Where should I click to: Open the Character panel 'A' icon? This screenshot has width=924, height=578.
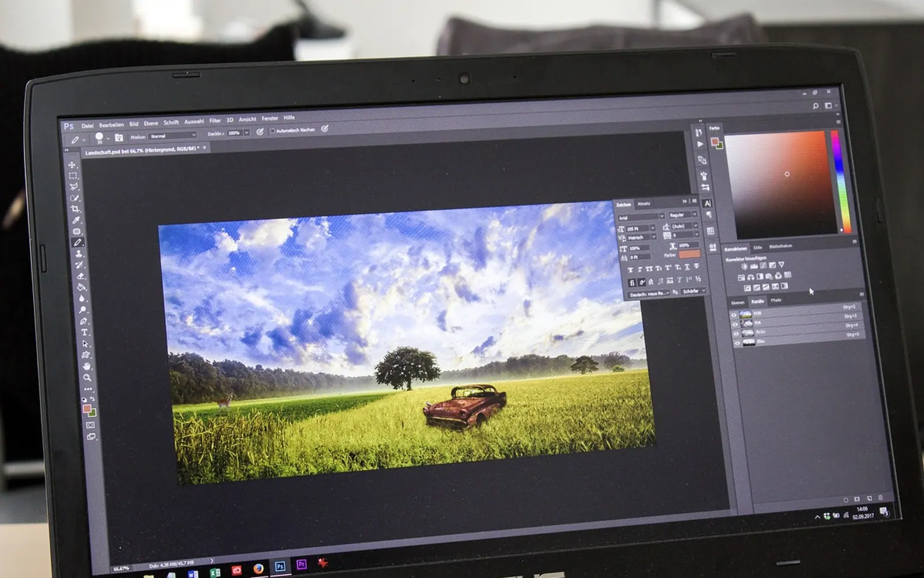pos(707,203)
